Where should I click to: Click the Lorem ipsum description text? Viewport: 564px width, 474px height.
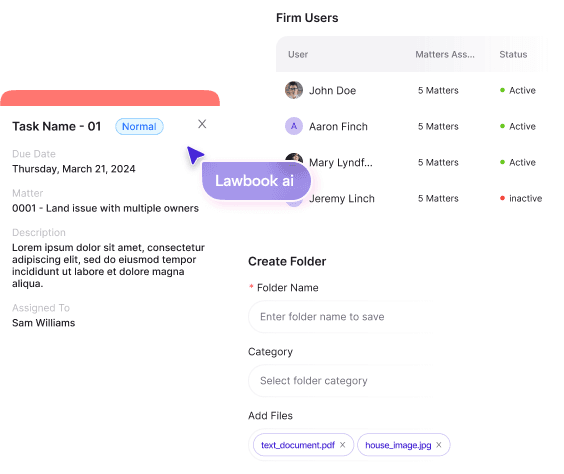tap(108, 265)
